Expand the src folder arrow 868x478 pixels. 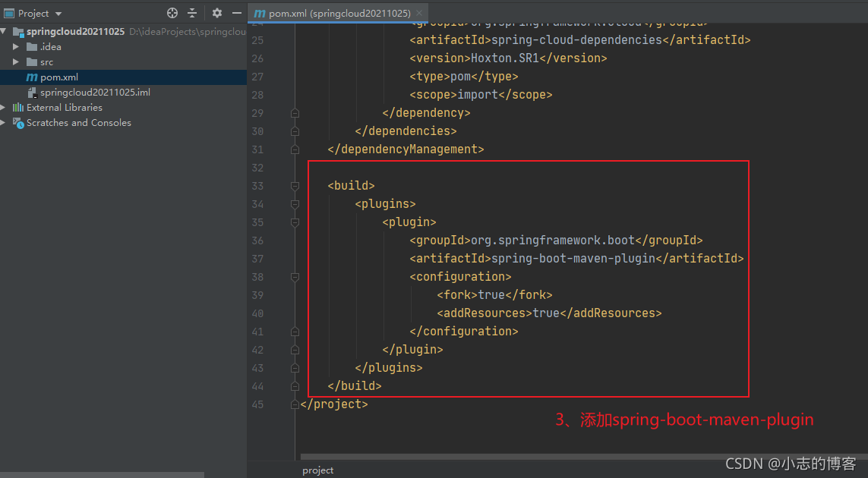pos(16,62)
